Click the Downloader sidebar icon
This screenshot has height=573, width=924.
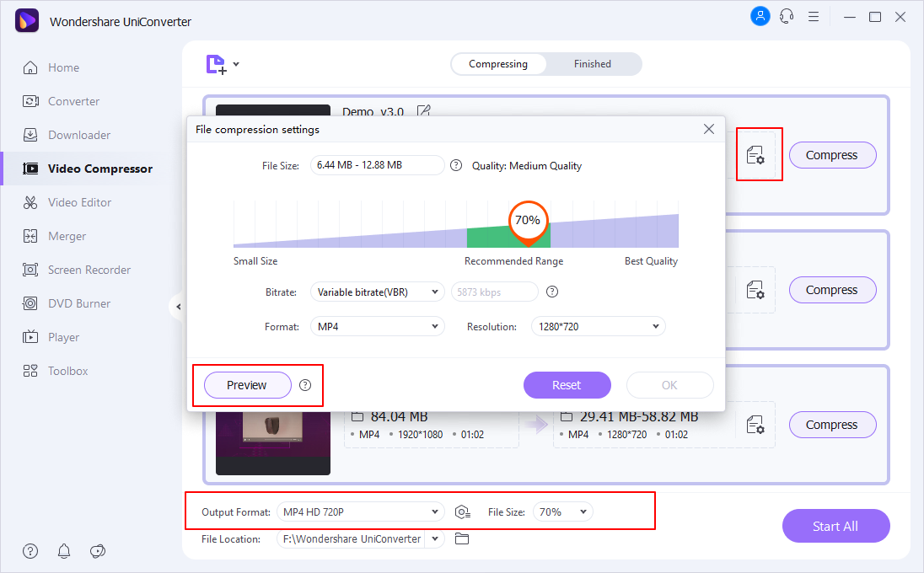(x=30, y=135)
